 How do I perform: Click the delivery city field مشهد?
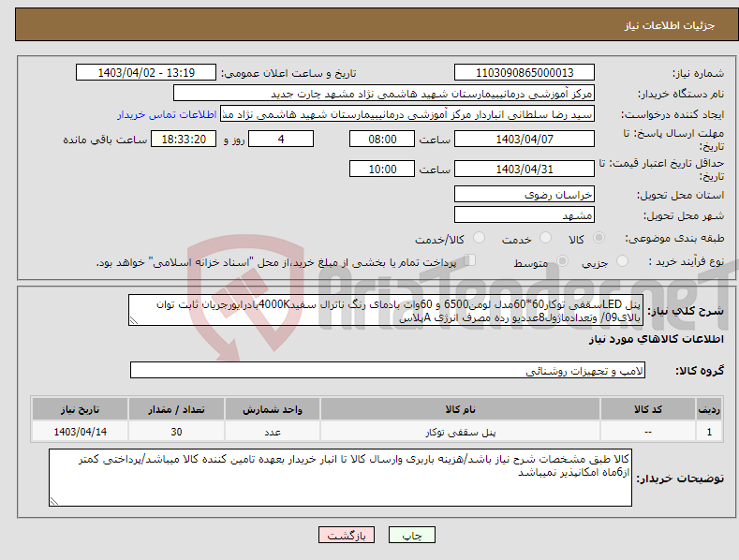pyautogui.click(x=525, y=215)
